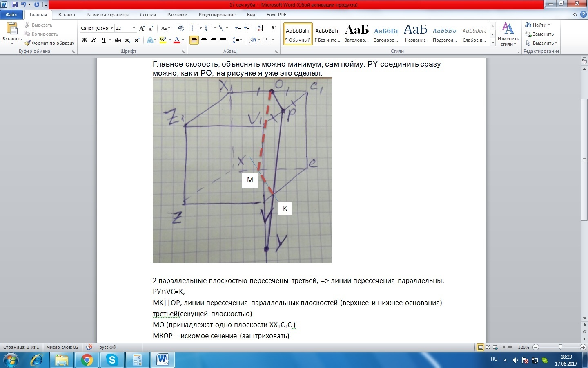588x368 pixels.
Task: Apply red font color
Action: coord(177,40)
